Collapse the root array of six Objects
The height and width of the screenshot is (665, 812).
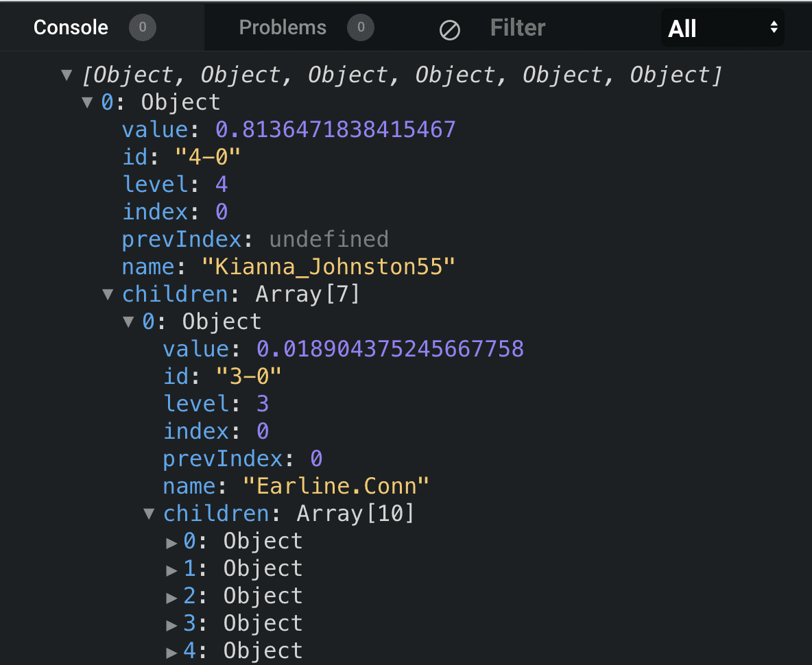(67, 75)
